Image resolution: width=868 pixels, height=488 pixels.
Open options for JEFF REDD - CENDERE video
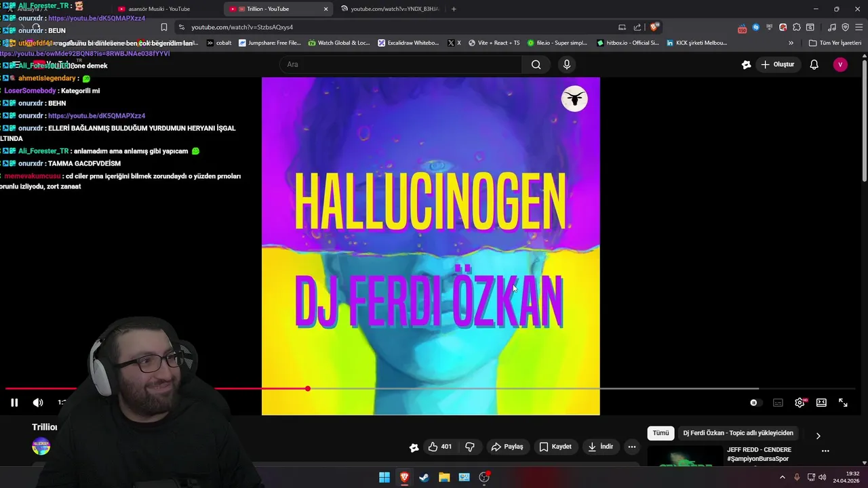825,451
